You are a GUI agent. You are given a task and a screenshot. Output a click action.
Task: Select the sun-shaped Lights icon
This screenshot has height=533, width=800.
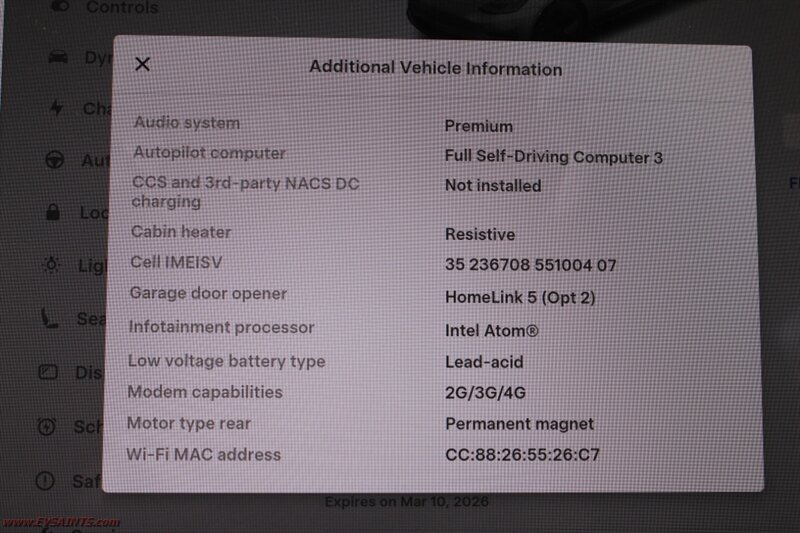coord(51,265)
